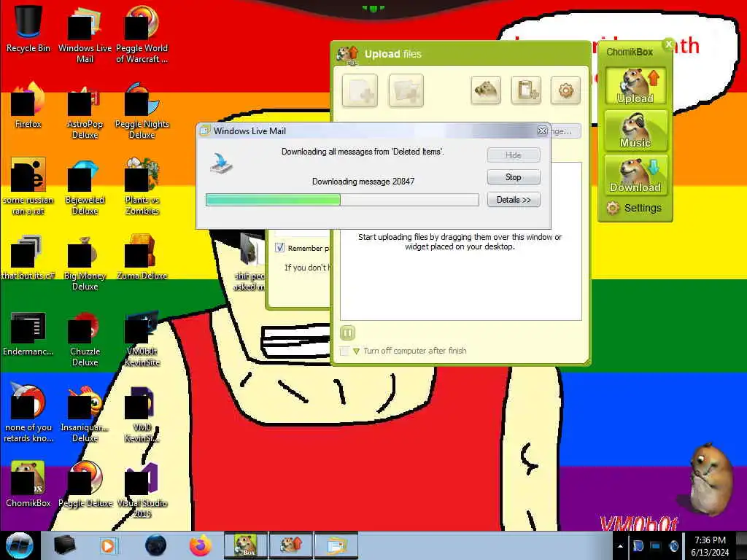The height and width of the screenshot is (560, 747).
Task: Toggle the Remember password checkbox
Action: [x=279, y=248]
